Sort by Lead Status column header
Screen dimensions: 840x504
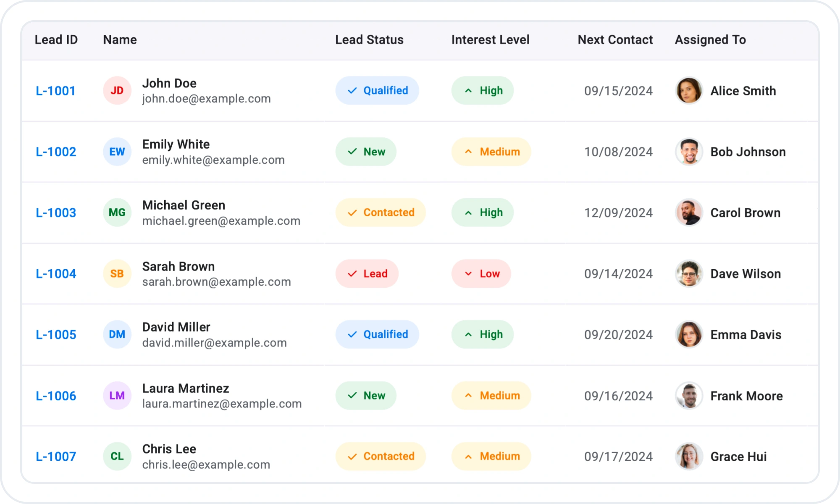point(369,40)
